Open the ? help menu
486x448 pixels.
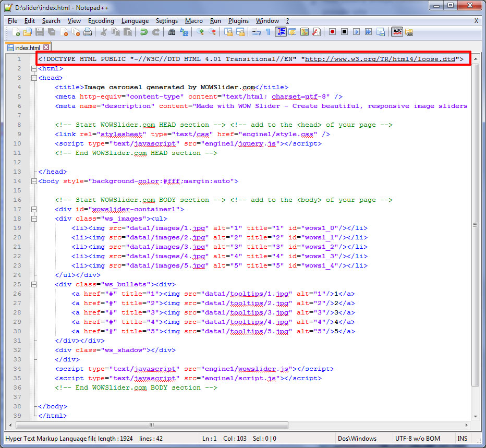288,21
